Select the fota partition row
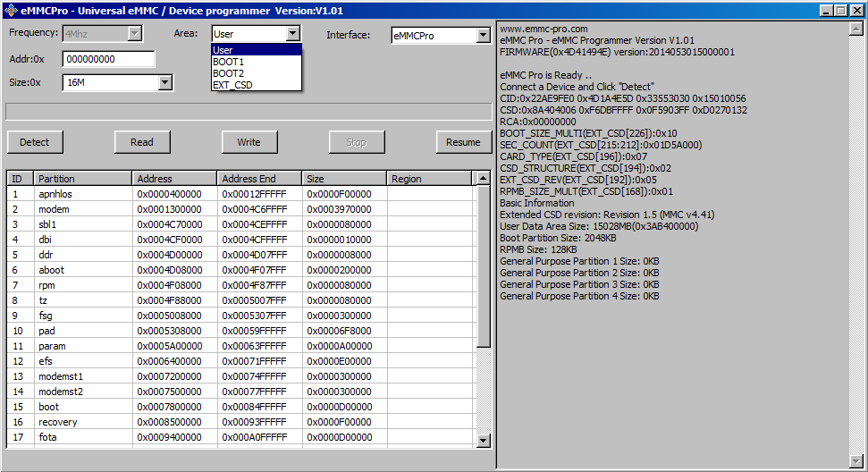This screenshot has height=472, width=868. point(240,437)
